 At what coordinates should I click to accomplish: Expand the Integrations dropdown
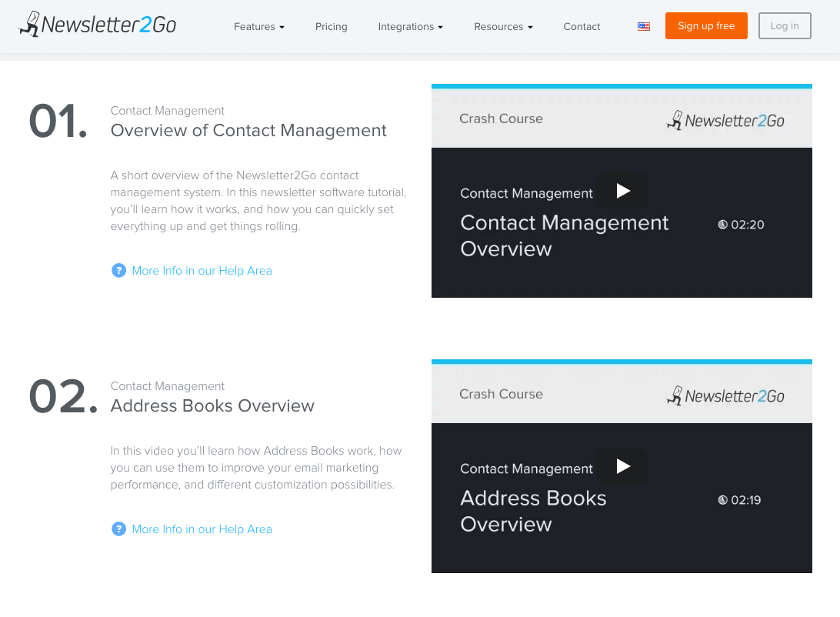[410, 27]
